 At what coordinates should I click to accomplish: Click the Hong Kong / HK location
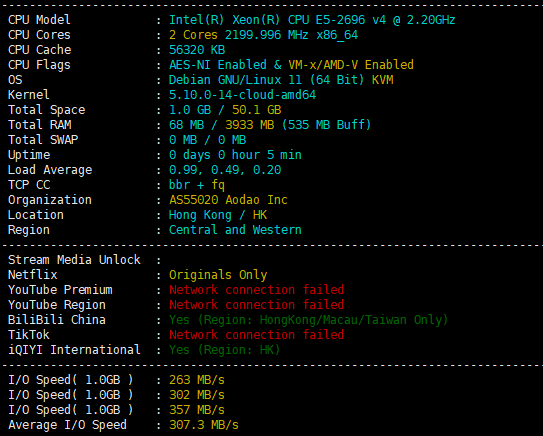click(x=218, y=215)
